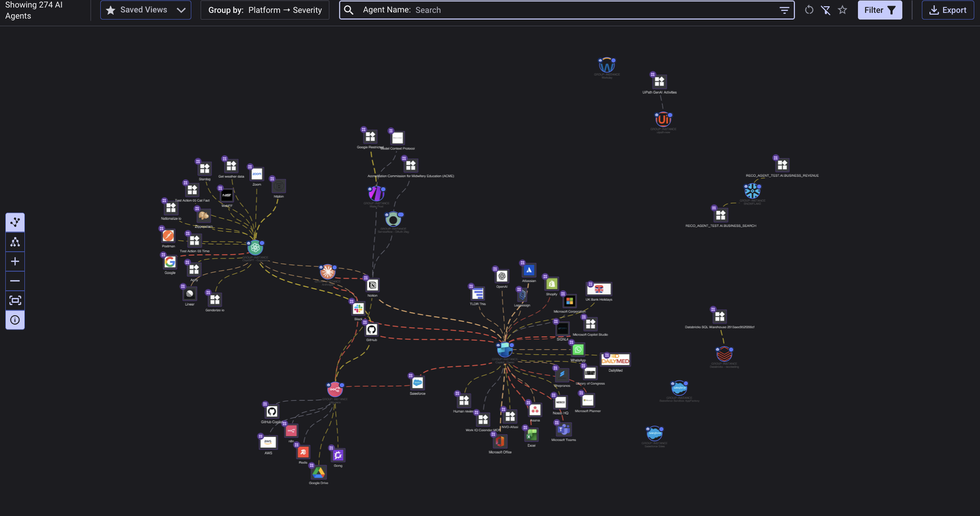This screenshot has width=980, height=516.
Task: Switch to the hierarchy layout tool
Action: coord(15,241)
